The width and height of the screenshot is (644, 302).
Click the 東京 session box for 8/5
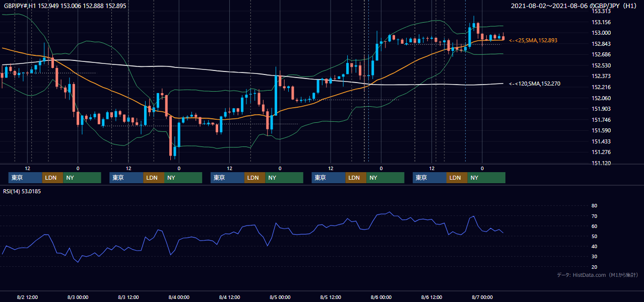pyautogui.click(x=329, y=178)
